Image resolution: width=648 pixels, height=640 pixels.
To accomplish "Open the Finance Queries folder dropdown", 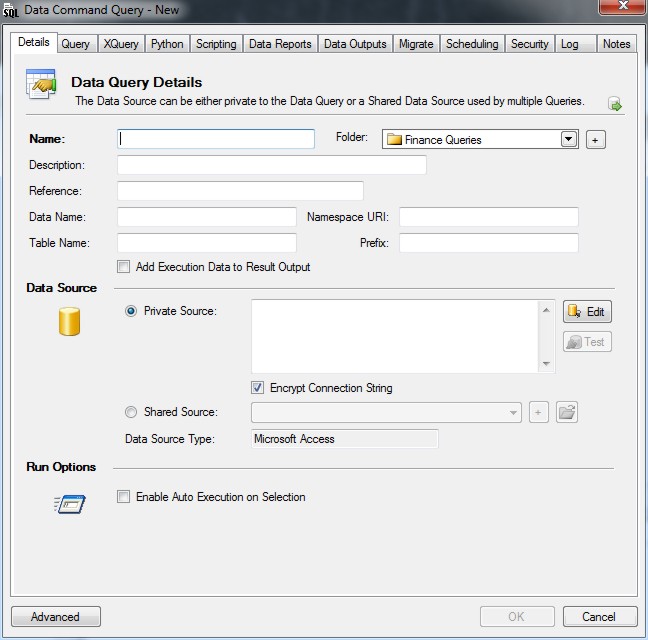I will [569, 140].
